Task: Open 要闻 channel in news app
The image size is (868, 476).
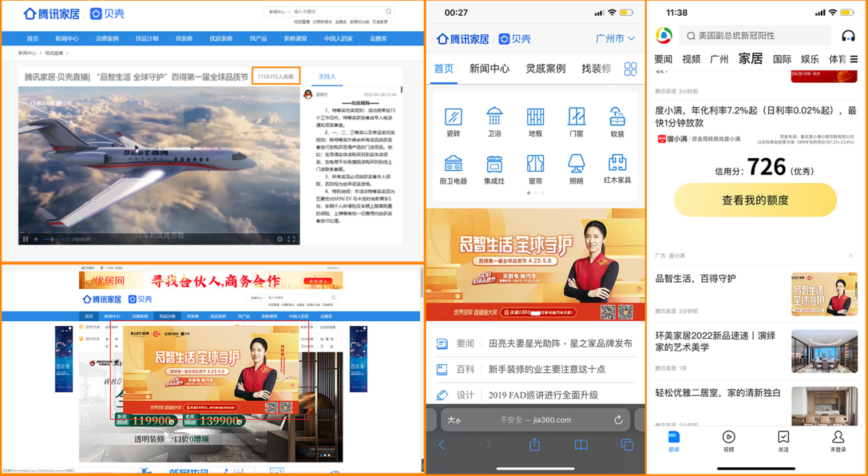Action: pyautogui.click(x=663, y=60)
